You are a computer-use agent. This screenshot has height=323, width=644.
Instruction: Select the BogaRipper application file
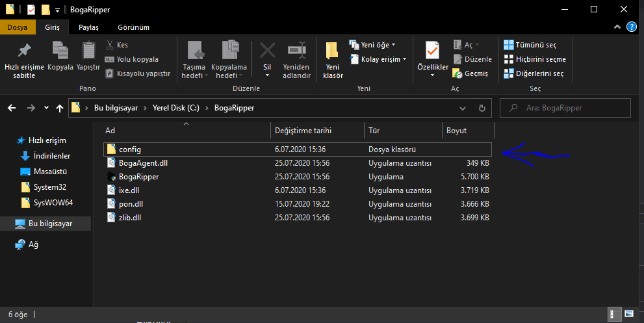pyautogui.click(x=298, y=177)
